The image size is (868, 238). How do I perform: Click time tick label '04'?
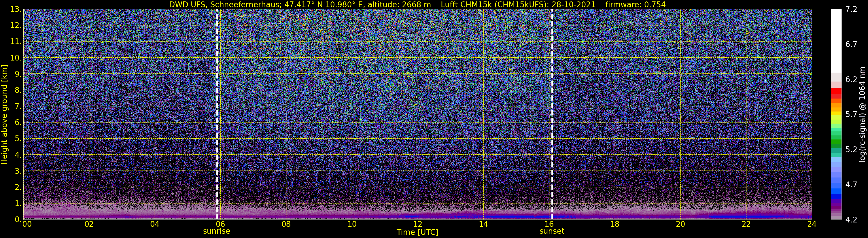pos(155,224)
